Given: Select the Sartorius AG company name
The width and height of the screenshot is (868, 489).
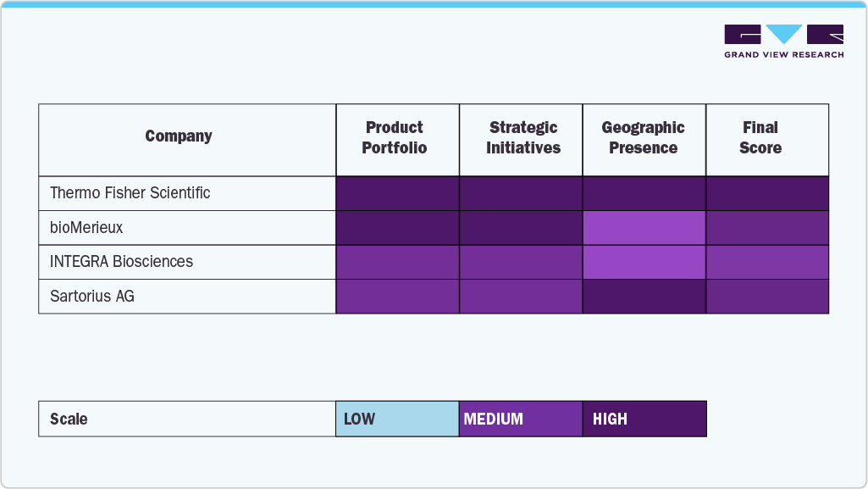Looking at the screenshot, I should 92,297.
